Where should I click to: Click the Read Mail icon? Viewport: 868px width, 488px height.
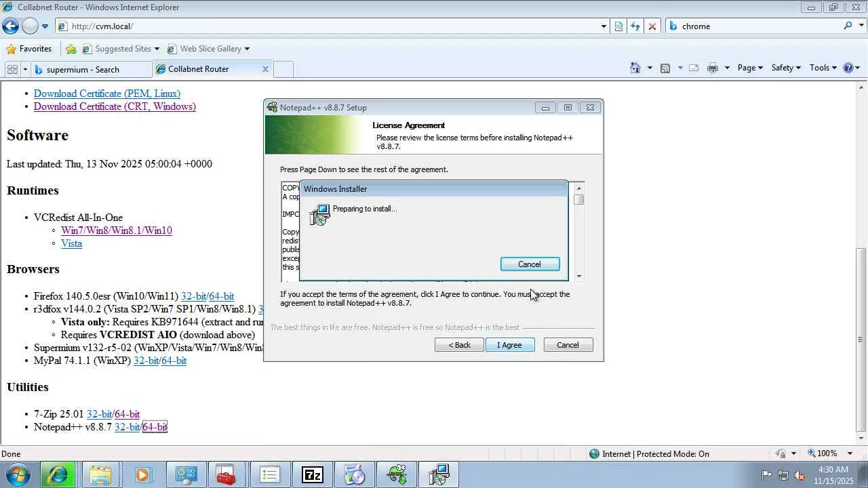[x=694, y=68]
